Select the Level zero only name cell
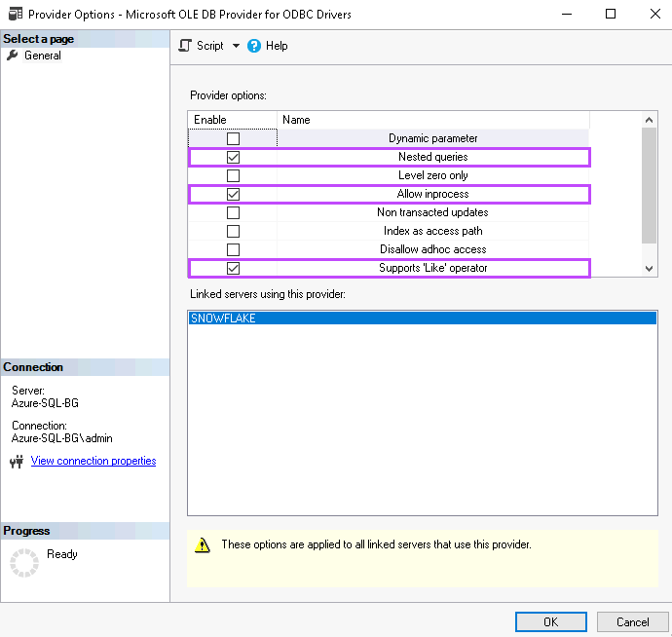This screenshot has height=637, width=672. coord(433,175)
